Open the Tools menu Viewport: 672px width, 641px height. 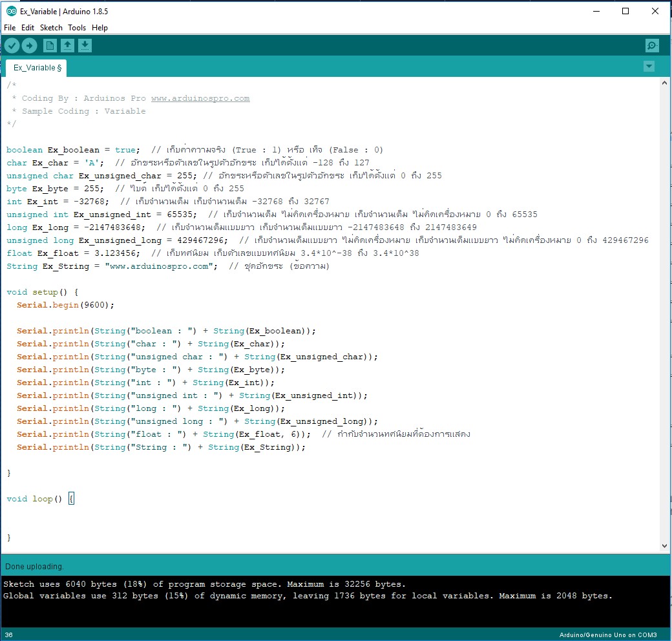pyautogui.click(x=77, y=28)
